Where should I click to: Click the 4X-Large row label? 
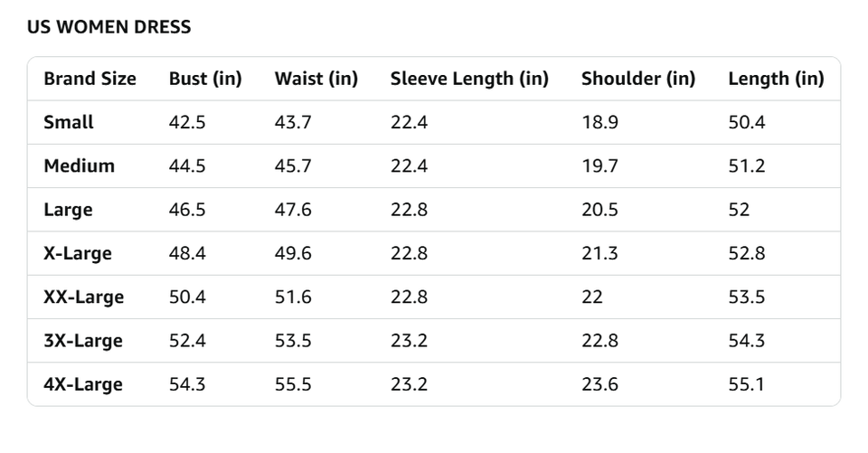(83, 384)
